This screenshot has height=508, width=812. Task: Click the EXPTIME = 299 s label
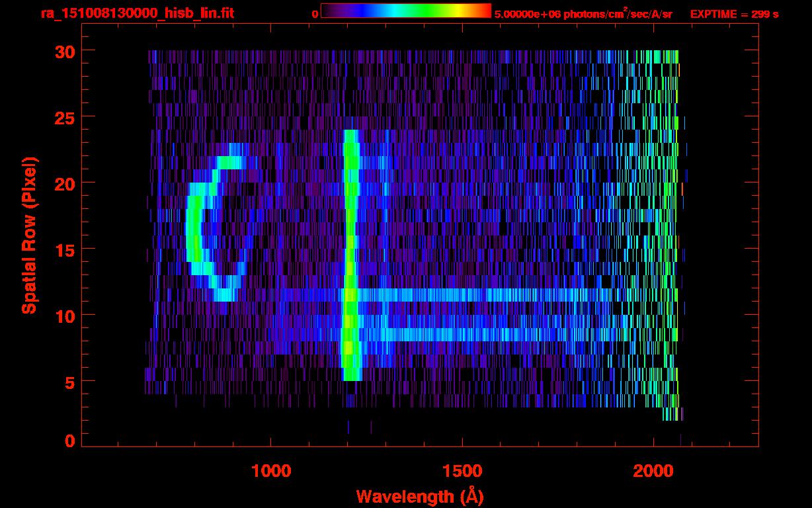coord(734,14)
